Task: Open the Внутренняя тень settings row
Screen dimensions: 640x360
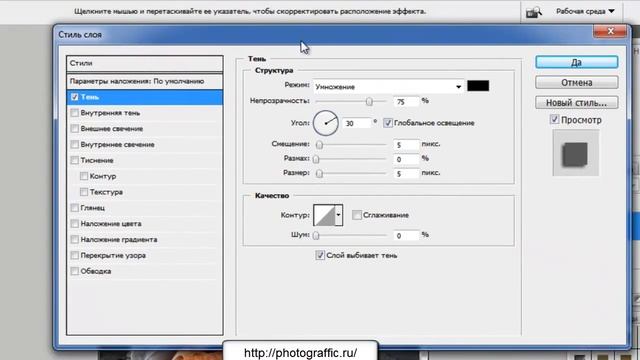Action: point(145,113)
